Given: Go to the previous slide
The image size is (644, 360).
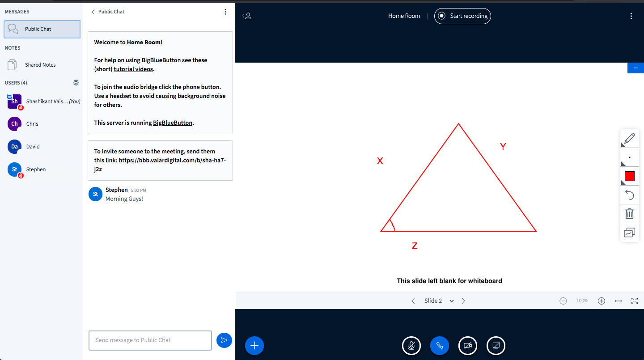Looking at the screenshot, I should pyautogui.click(x=413, y=301).
